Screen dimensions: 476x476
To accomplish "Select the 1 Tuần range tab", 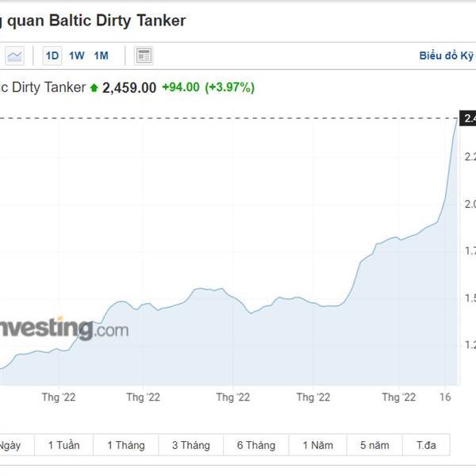I will click(63, 445).
